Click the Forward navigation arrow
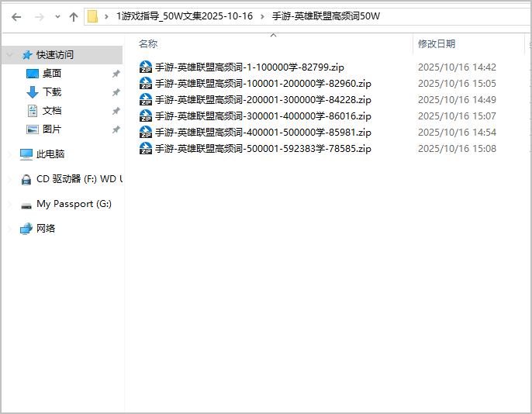 39,16
